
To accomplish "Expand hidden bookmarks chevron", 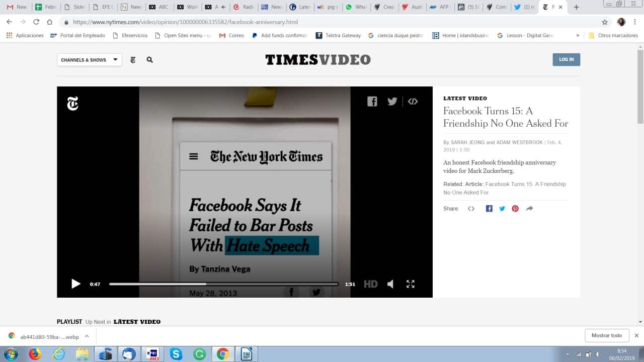I will coord(578,36).
